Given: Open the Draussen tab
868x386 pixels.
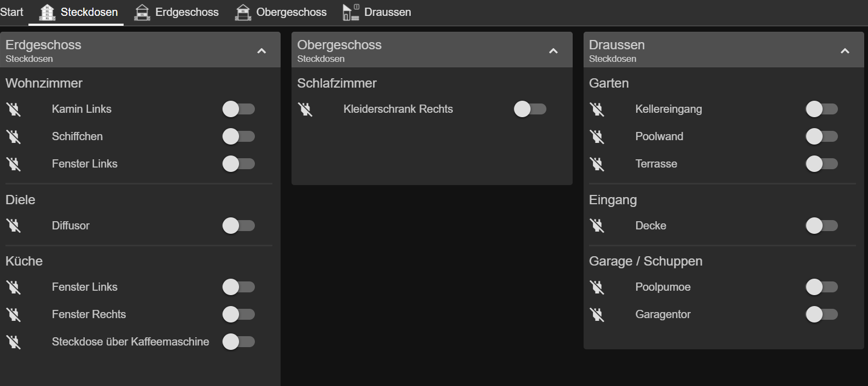Looking at the screenshot, I should [377, 12].
